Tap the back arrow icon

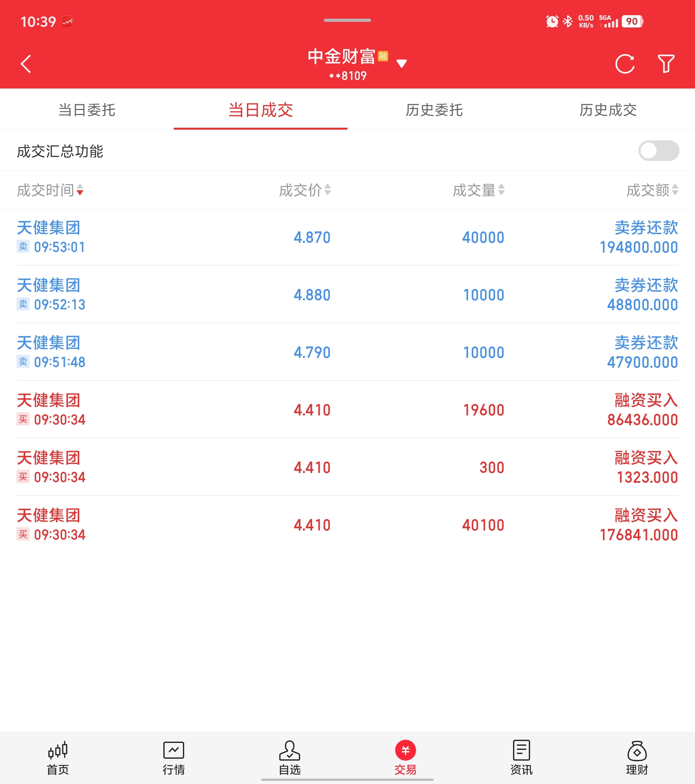(x=26, y=64)
